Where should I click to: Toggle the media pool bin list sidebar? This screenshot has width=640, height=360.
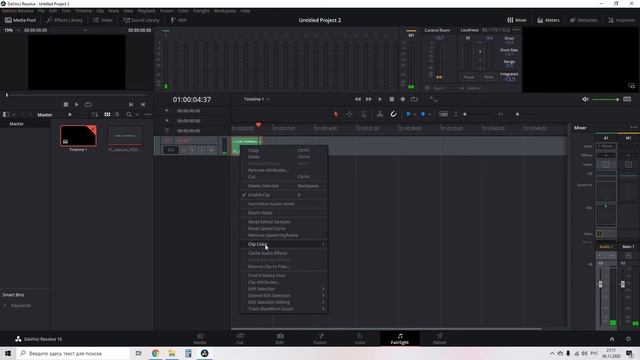(x=6, y=115)
